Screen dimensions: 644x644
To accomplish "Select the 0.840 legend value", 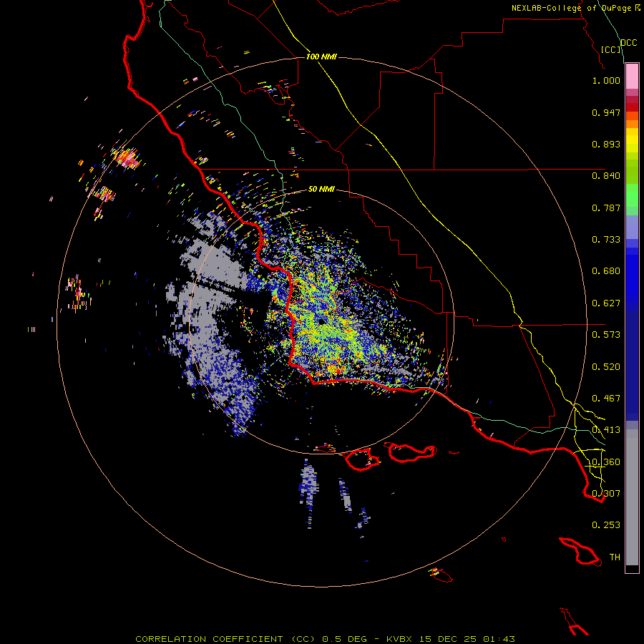I will (x=606, y=176).
